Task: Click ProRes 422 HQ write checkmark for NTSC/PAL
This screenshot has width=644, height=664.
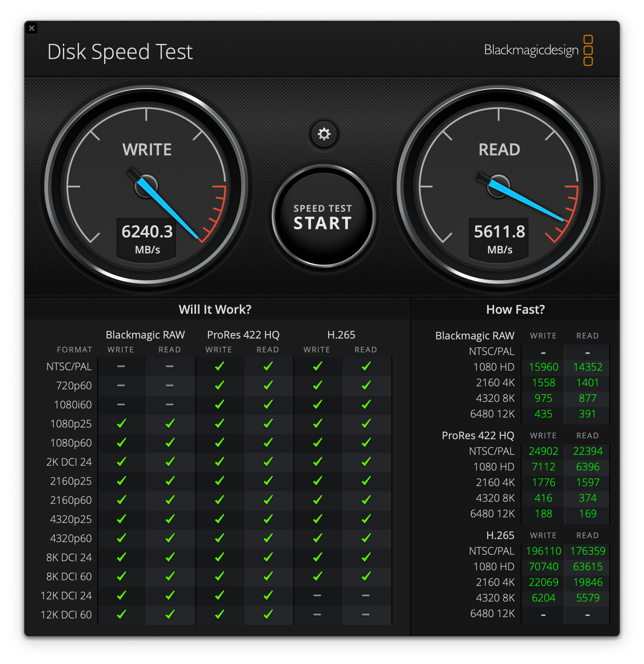Action: [219, 366]
